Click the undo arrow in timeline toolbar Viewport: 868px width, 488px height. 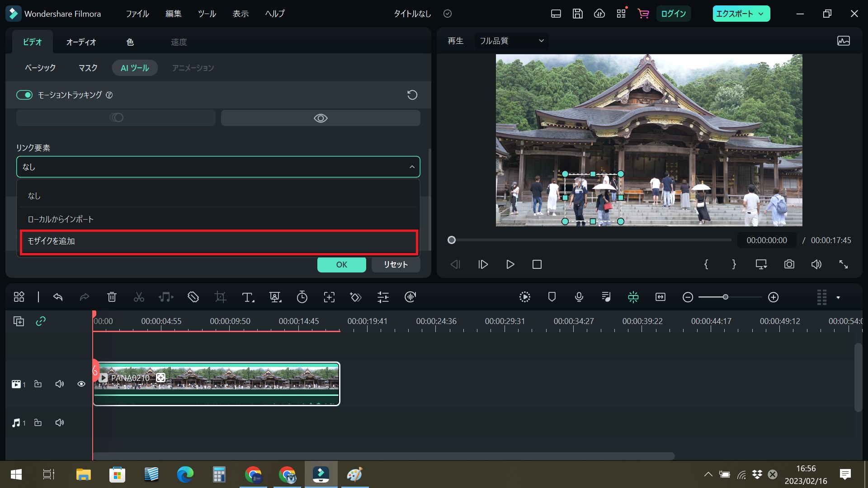pyautogui.click(x=58, y=297)
